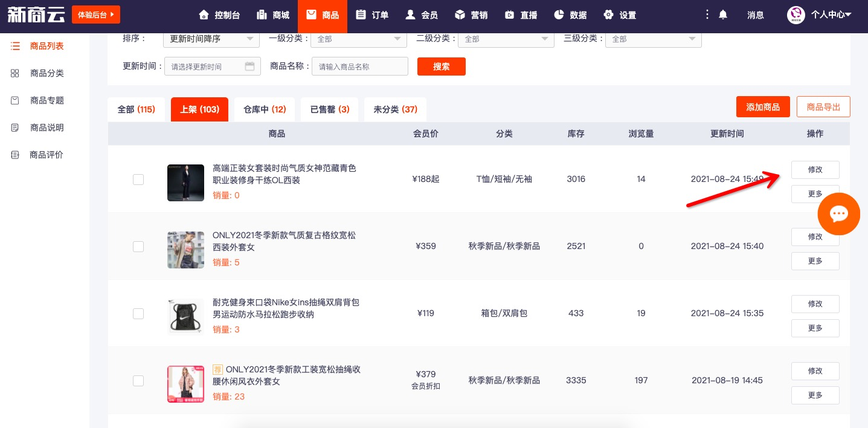
Task: Open 消息 messages
Action: pos(756,15)
